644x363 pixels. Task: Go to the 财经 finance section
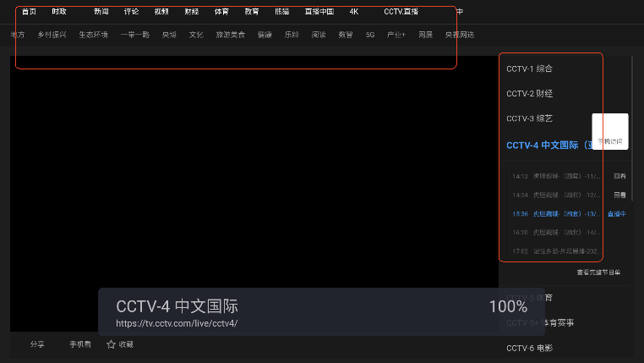pos(192,12)
